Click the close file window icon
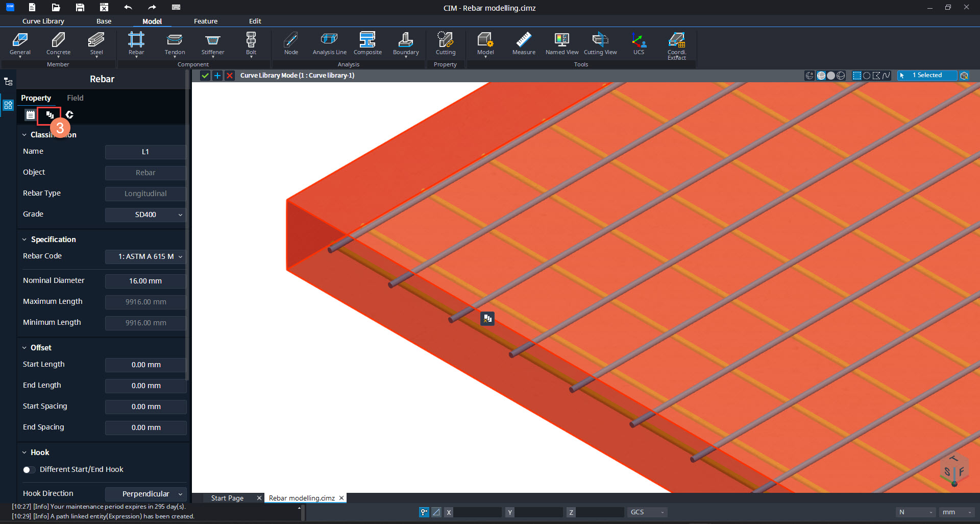The height and width of the screenshot is (524, 980). (104, 7)
